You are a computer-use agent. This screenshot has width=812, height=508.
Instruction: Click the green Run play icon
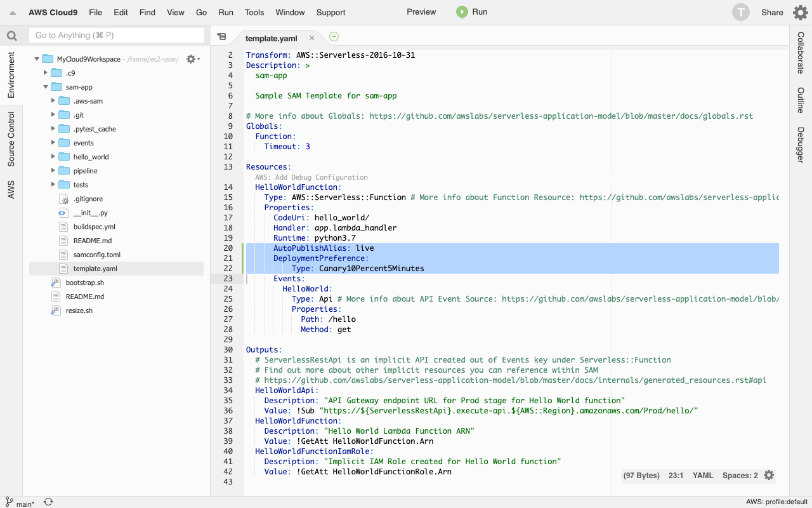click(x=462, y=12)
